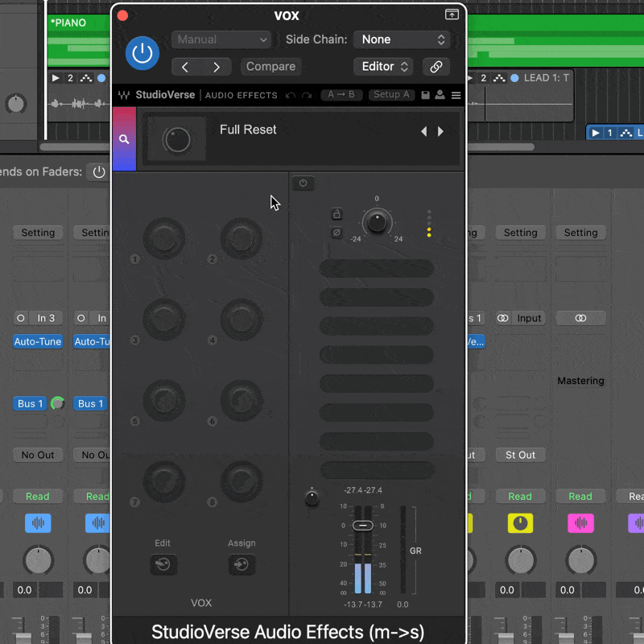Click the save preset floppy disk icon
Image resolution: width=644 pixels, height=644 pixels.
tap(425, 95)
